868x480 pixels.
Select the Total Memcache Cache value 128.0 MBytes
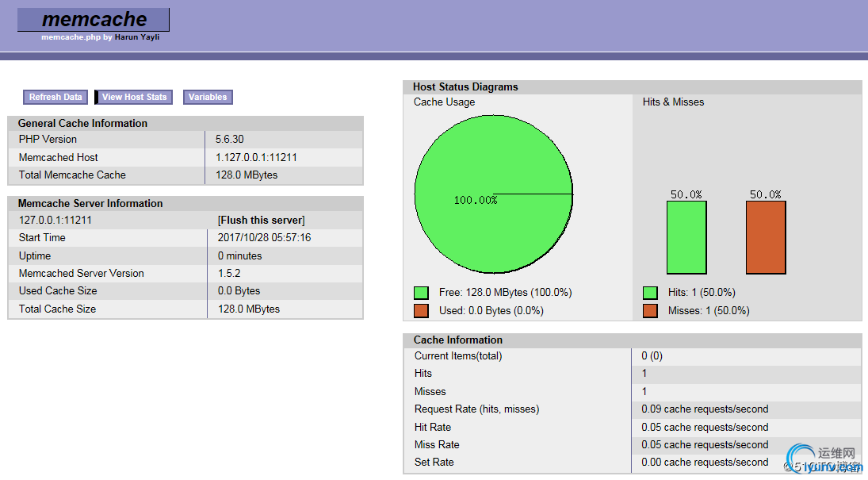247,175
